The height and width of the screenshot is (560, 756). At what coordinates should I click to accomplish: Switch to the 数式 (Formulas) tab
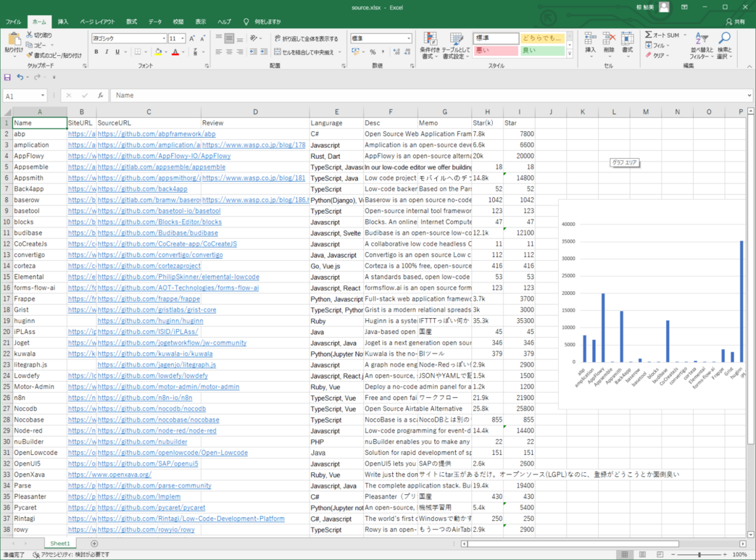[132, 22]
